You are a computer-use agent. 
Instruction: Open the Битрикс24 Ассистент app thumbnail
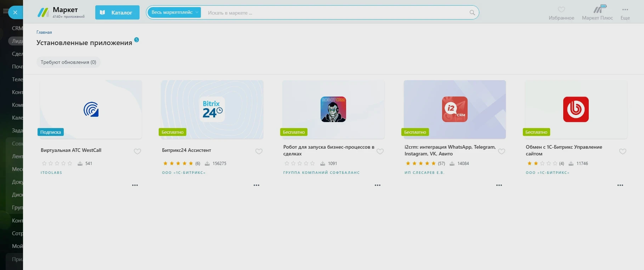coord(212,109)
